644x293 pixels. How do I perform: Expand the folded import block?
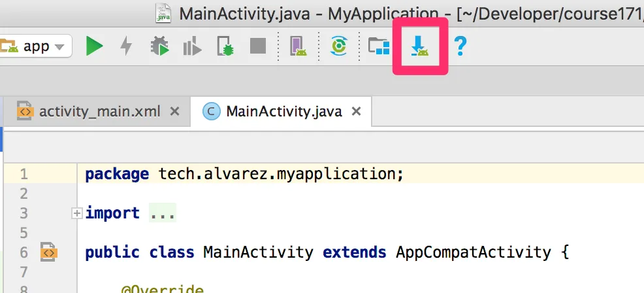76,213
